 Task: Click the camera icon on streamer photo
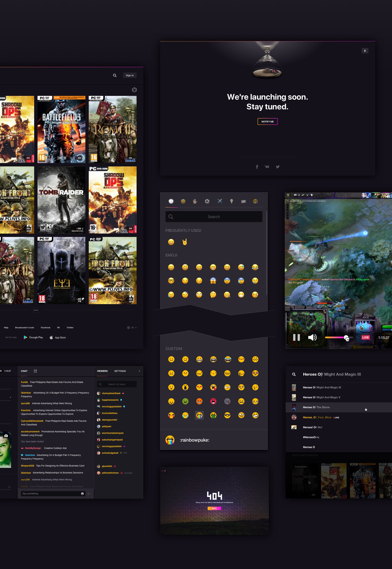click(6, 436)
